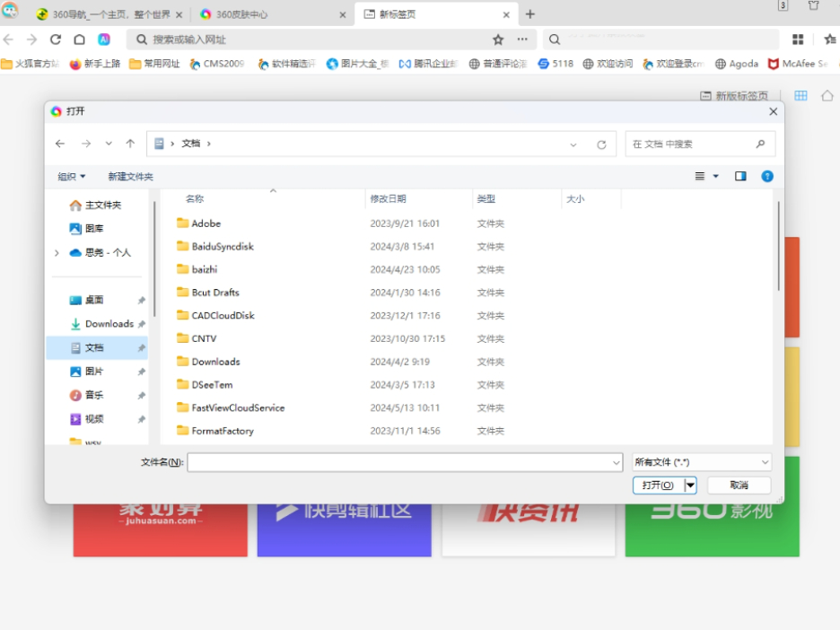Open the 打开 button split arrow

[x=690, y=486]
